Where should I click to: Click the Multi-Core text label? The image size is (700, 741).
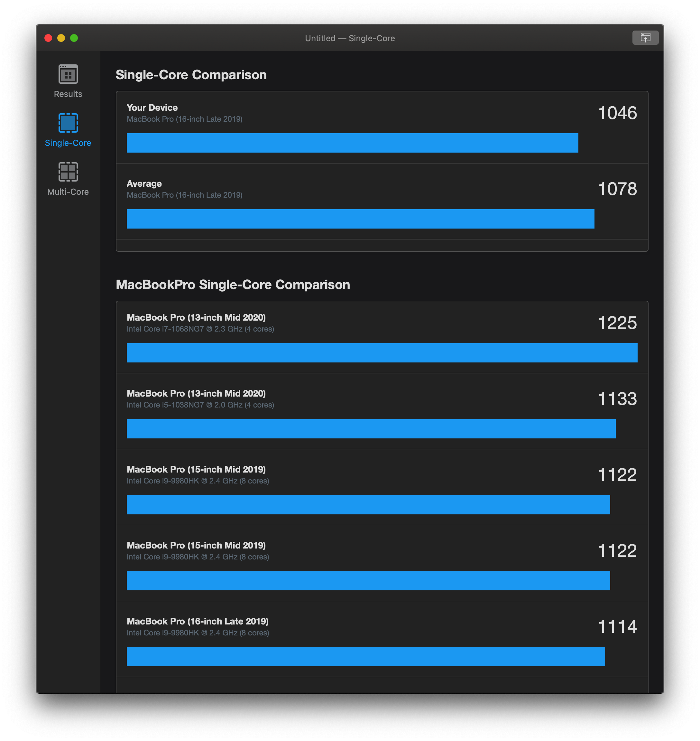tap(68, 192)
